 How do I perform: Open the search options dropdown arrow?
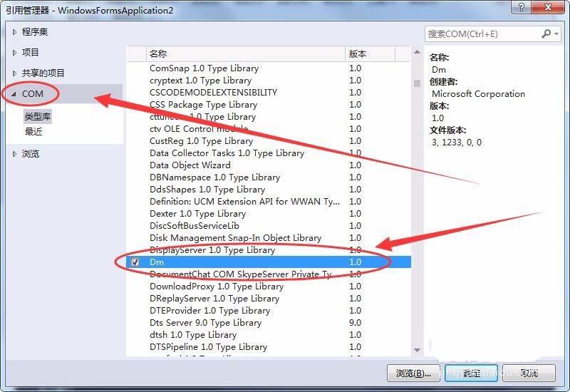pyautogui.click(x=556, y=33)
